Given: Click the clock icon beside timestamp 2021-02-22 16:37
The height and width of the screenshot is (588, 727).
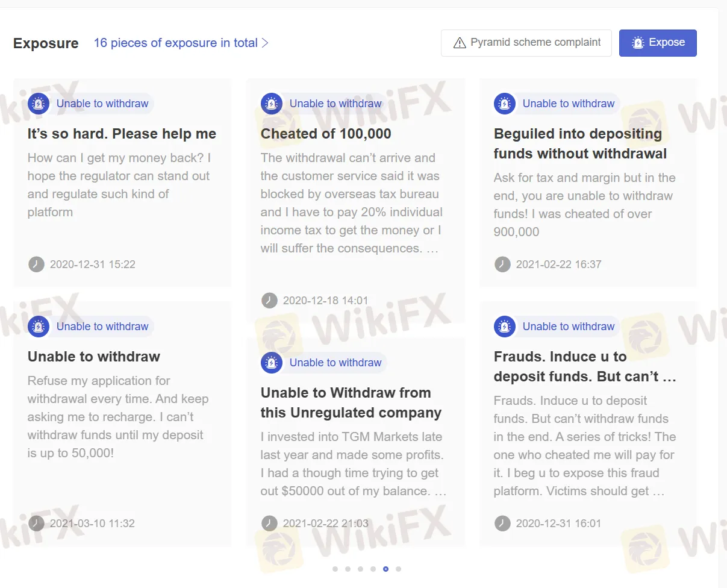Looking at the screenshot, I should (x=502, y=264).
